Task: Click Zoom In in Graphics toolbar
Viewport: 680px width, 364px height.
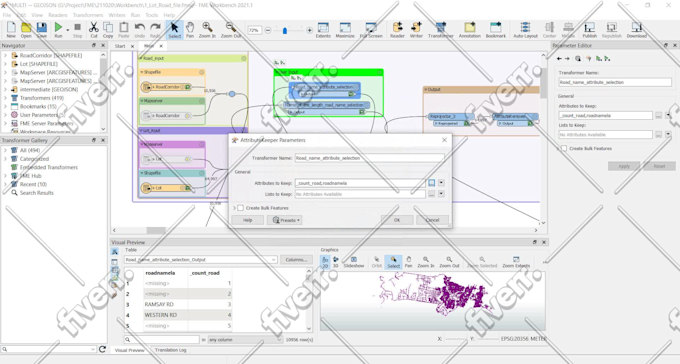Action: pyautogui.click(x=426, y=262)
